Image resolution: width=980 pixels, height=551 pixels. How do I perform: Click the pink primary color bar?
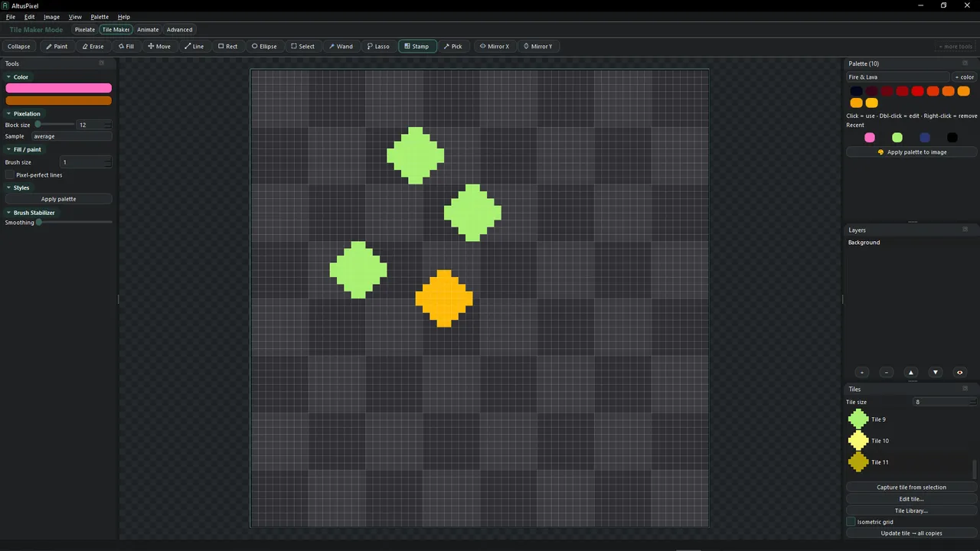58,89
